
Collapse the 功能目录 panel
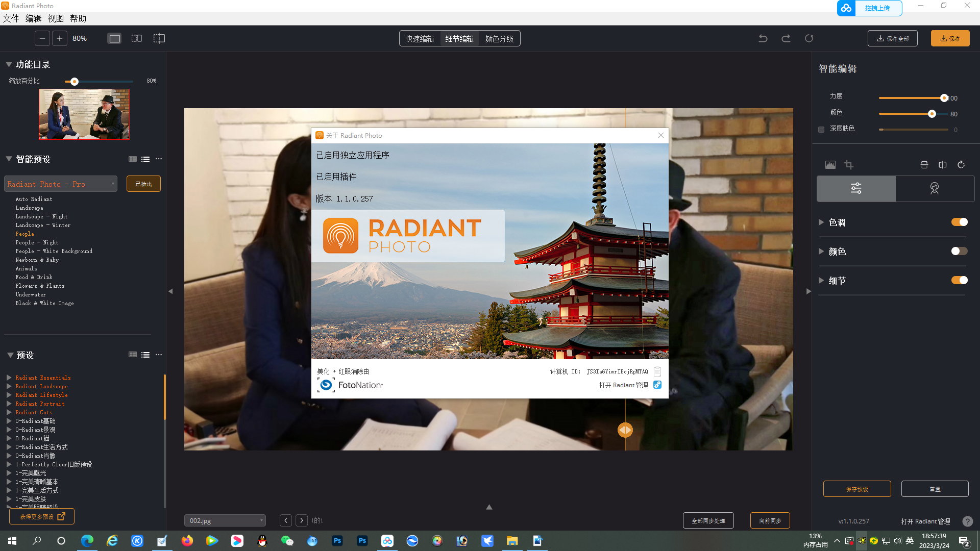coord(9,64)
